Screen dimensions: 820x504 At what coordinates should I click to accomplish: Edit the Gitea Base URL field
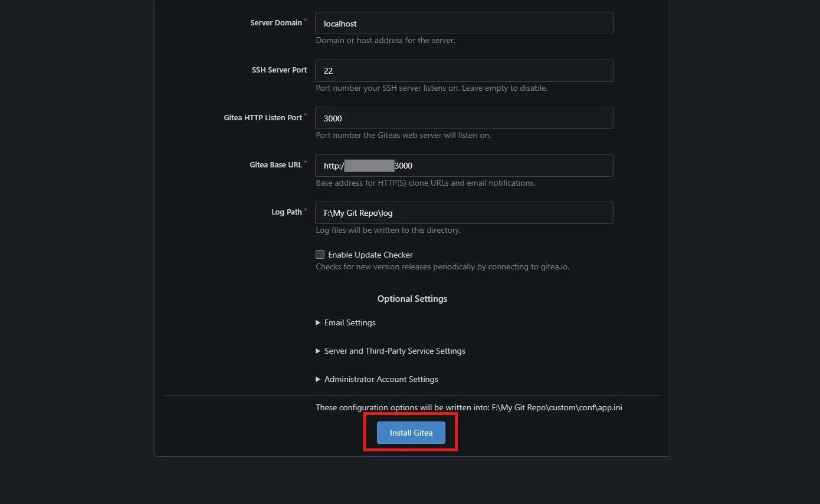(464, 166)
